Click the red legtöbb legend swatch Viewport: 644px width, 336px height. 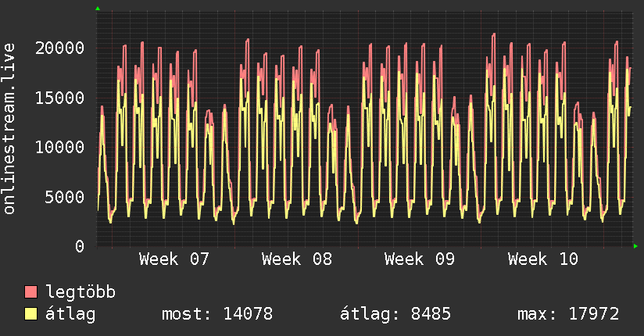click(31, 292)
